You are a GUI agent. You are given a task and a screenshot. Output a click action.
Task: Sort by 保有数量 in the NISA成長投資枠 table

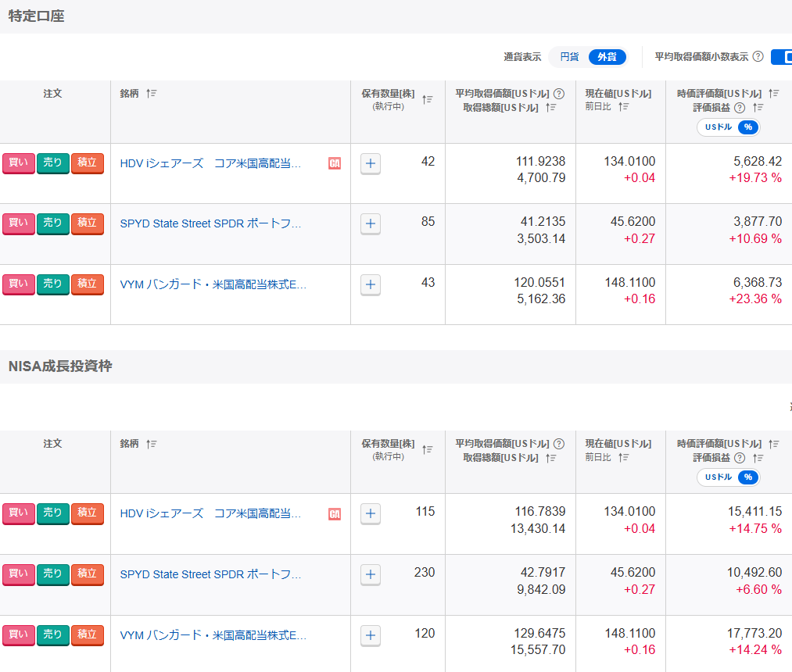pyautogui.click(x=427, y=449)
